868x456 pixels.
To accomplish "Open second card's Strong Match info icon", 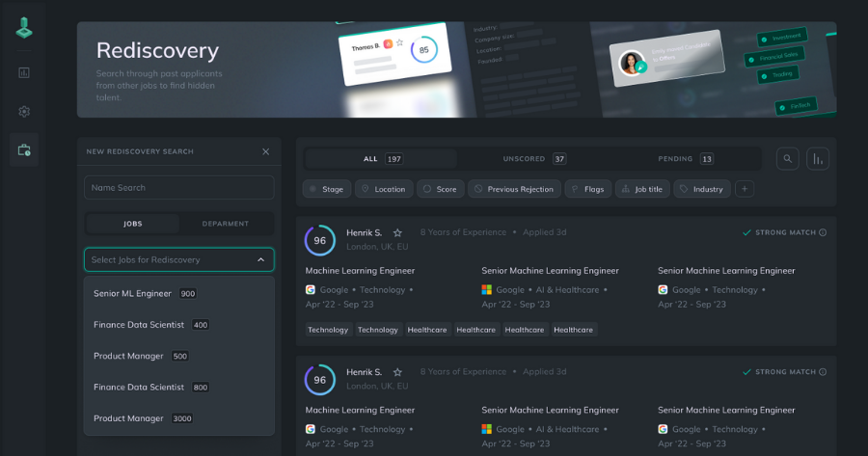I will click(x=823, y=372).
